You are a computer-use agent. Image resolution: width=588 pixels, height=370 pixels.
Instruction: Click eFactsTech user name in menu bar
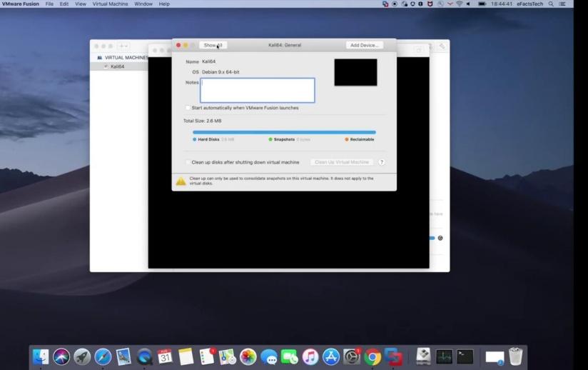(530, 4)
